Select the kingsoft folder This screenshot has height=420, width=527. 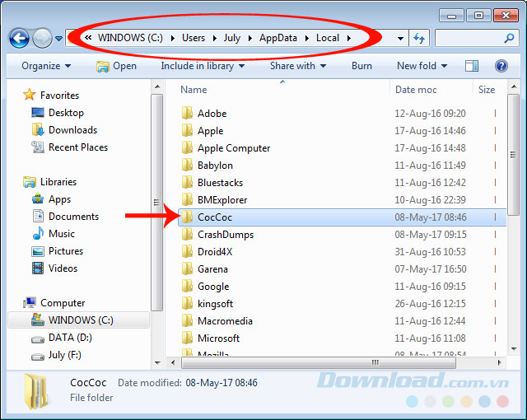(342, 304)
